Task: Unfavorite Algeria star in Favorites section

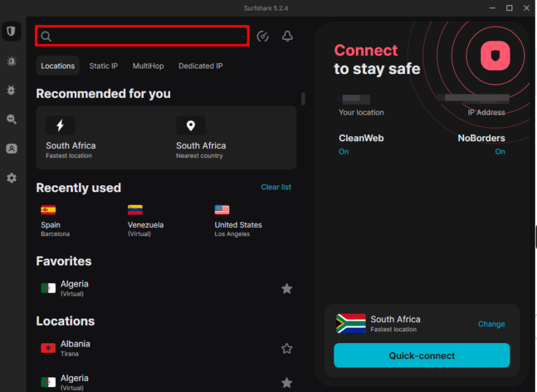Action: [x=287, y=289]
